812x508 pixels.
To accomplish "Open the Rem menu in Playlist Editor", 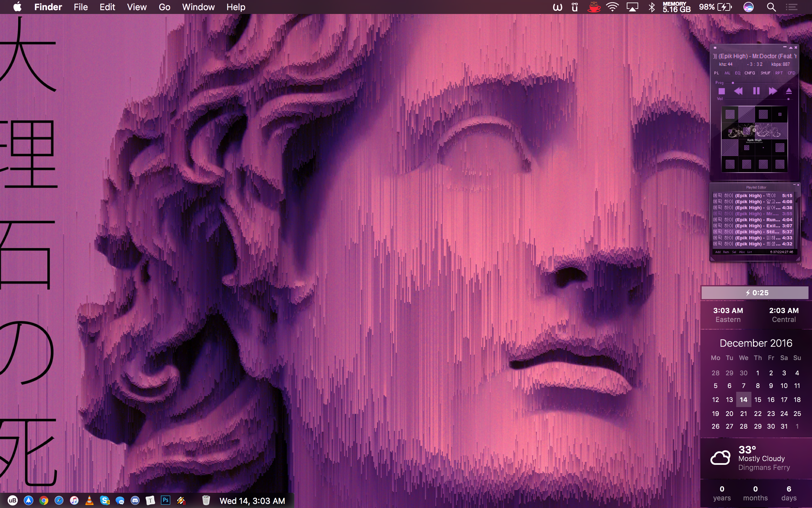I will click(x=726, y=252).
